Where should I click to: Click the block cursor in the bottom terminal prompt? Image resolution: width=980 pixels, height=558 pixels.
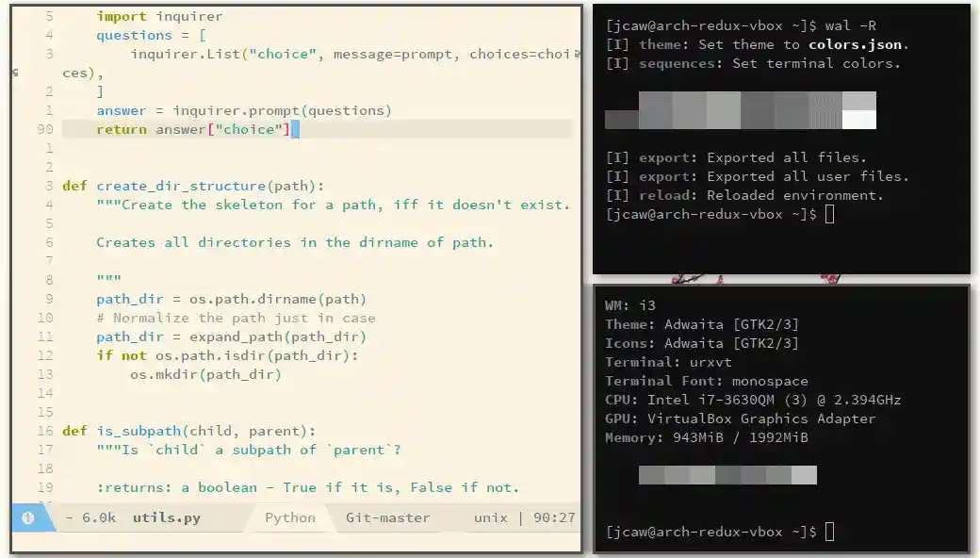coord(828,532)
